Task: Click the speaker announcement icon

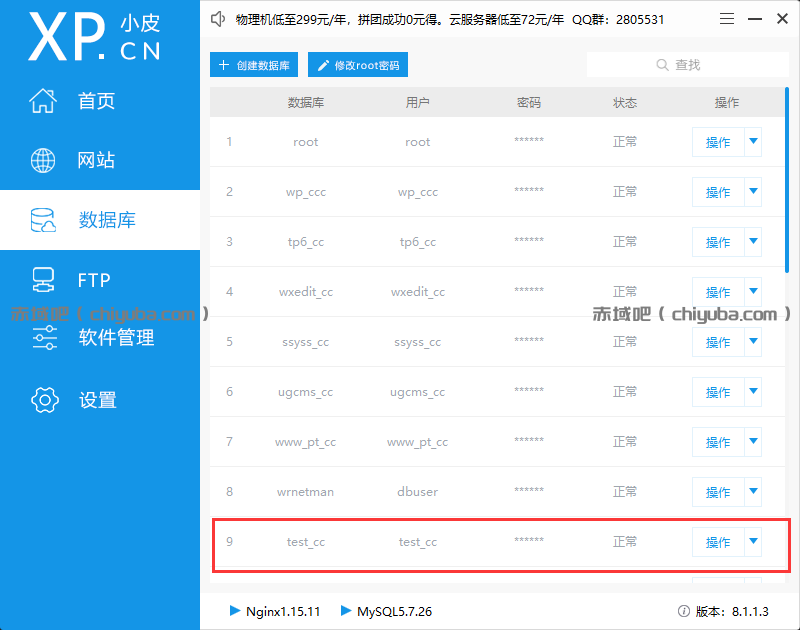Action: pyautogui.click(x=218, y=19)
